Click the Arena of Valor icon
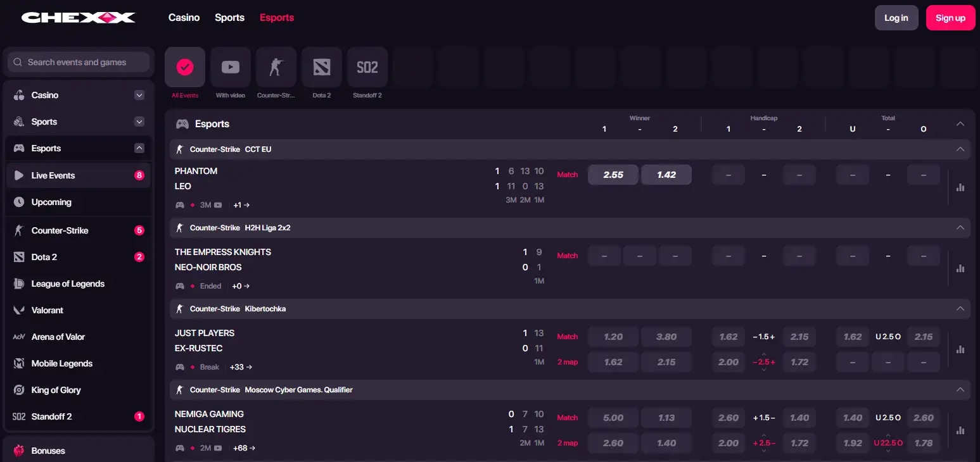 pyautogui.click(x=19, y=337)
